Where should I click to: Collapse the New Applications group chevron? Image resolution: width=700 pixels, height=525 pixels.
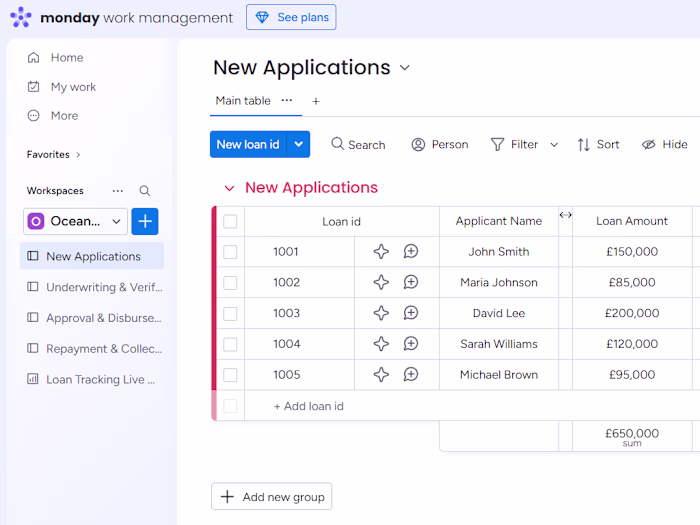pyautogui.click(x=230, y=188)
